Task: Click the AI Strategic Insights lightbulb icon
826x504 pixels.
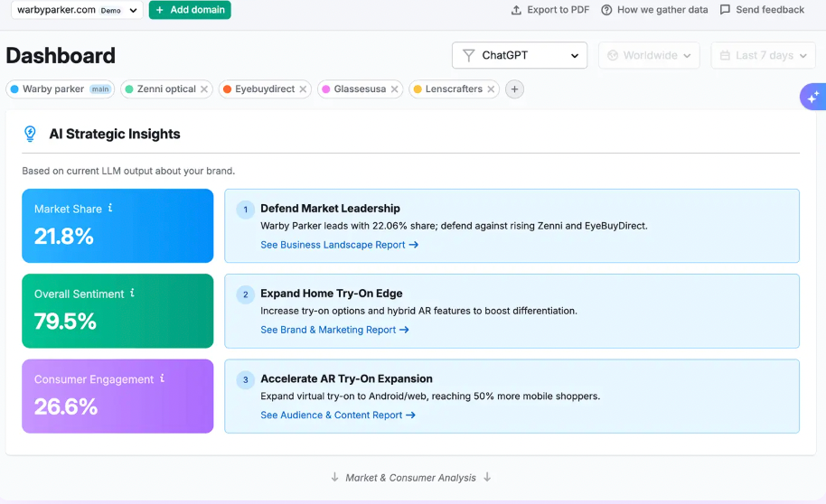Action: point(31,134)
